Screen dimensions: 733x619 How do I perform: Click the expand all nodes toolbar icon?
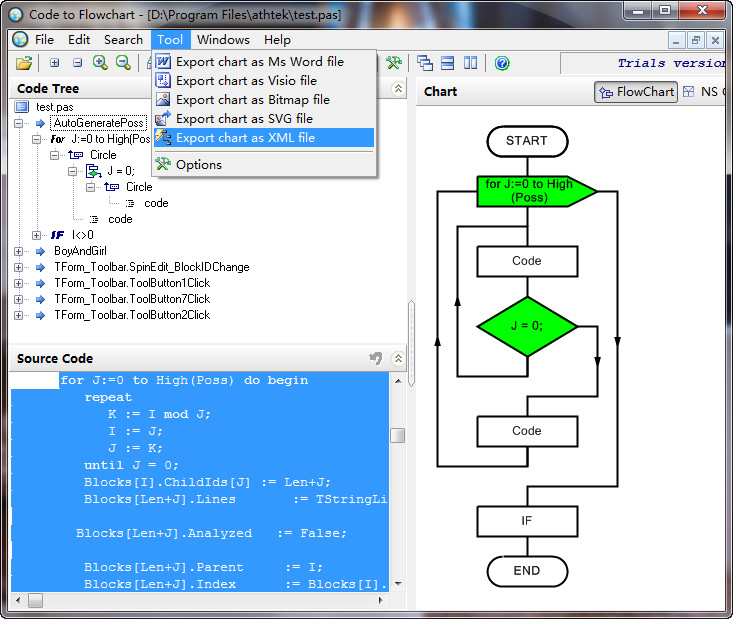point(55,63)
